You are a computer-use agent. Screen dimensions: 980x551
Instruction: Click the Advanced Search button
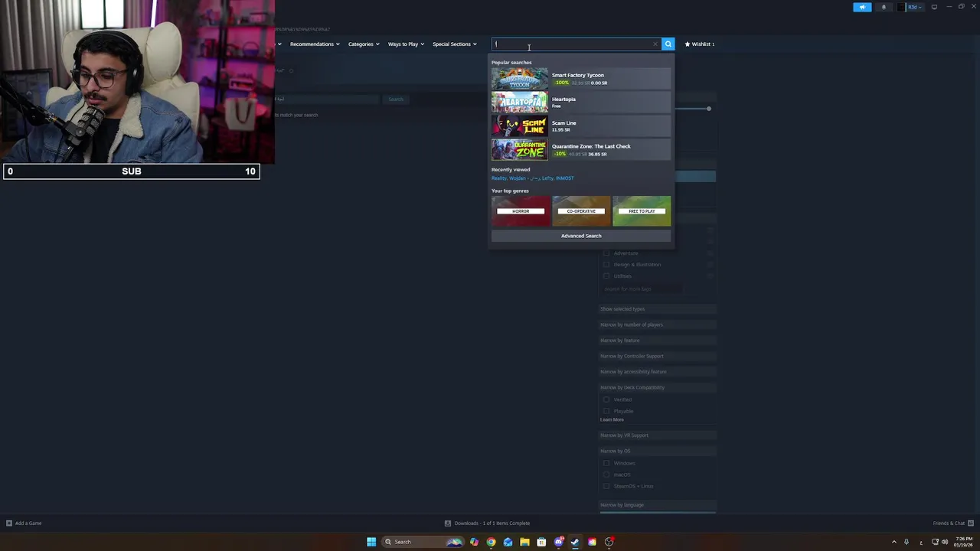(581, 236)
